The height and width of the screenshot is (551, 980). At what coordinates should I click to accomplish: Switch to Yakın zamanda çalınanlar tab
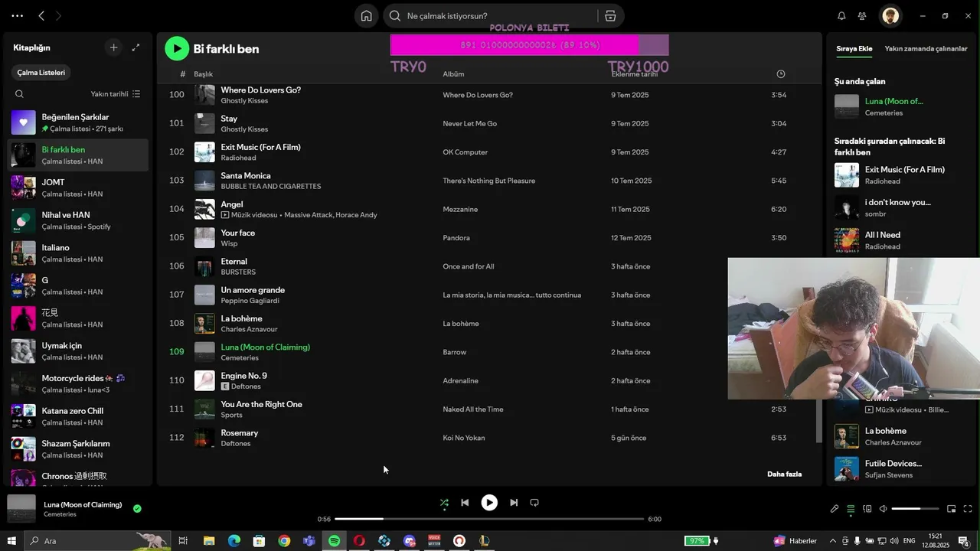coord(926,48)
